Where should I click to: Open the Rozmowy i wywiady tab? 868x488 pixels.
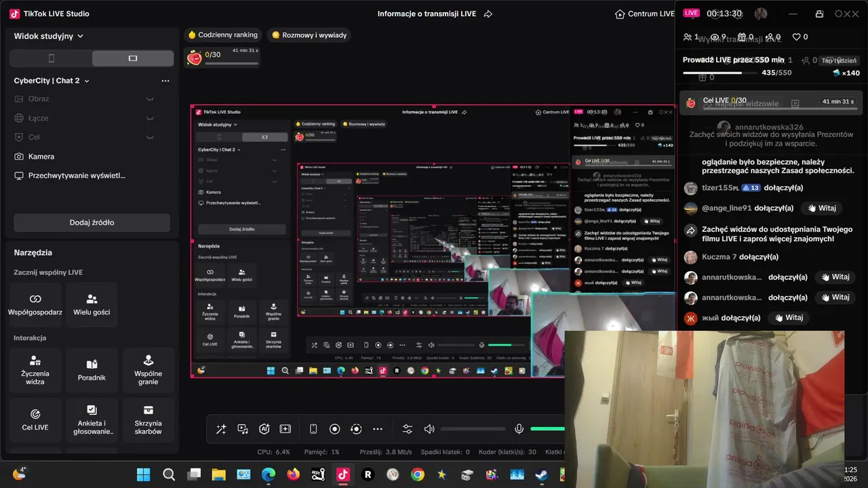tap(309, 35)
